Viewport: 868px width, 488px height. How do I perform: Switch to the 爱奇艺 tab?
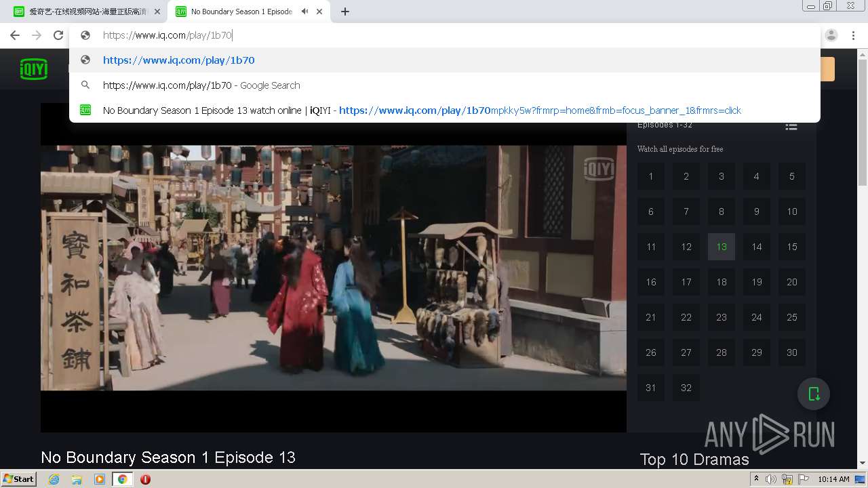point(88,12)
